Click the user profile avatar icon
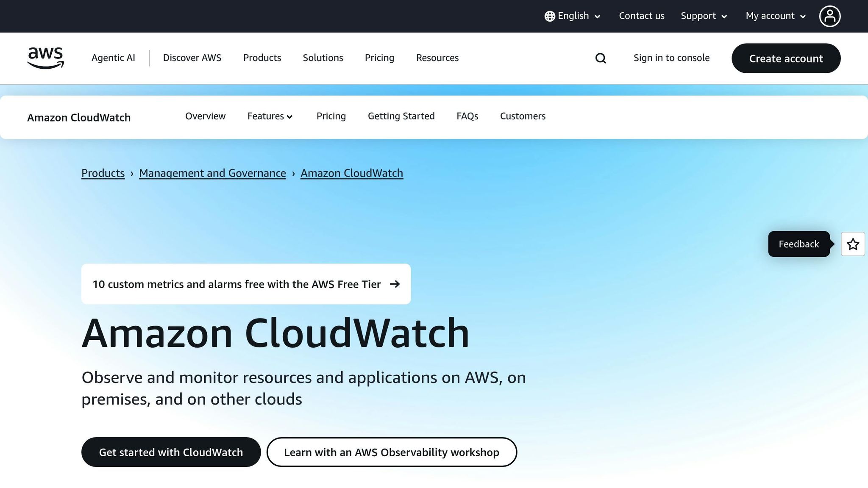 click(829, 16)
